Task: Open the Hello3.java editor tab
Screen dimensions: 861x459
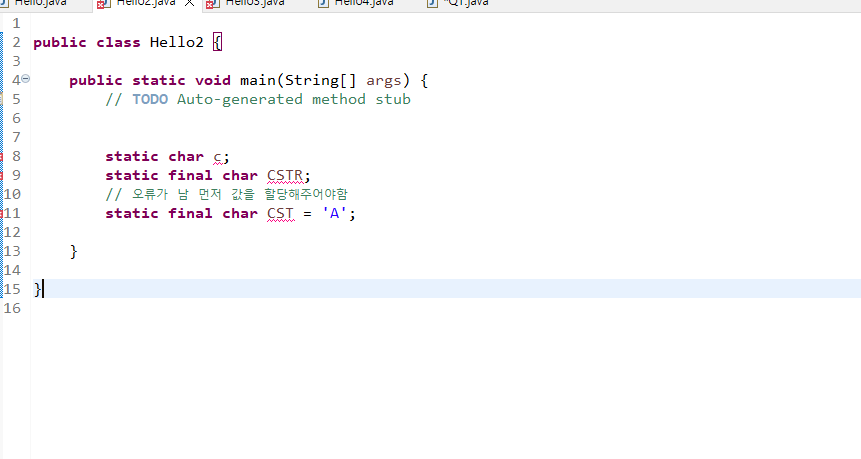Action: coord(255,3)
